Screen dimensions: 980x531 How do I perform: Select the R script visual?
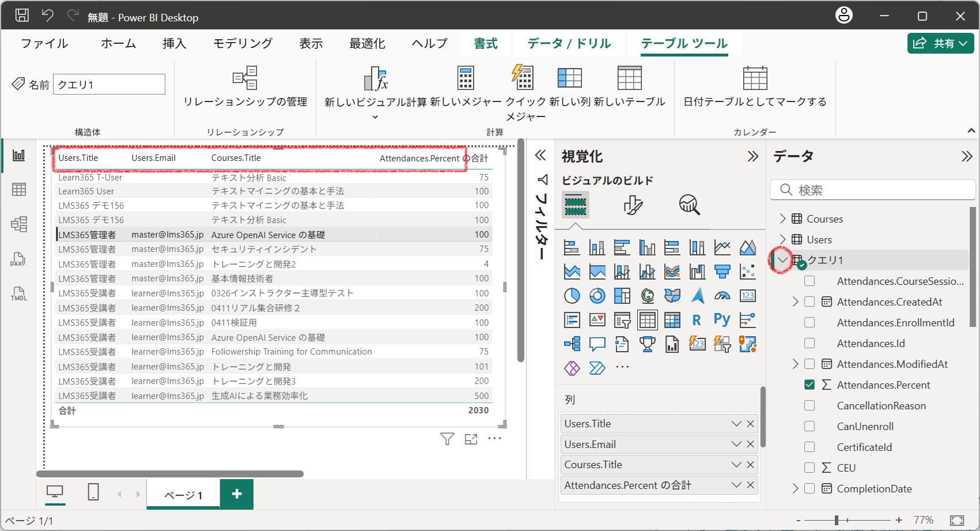(x=697, y=319)
